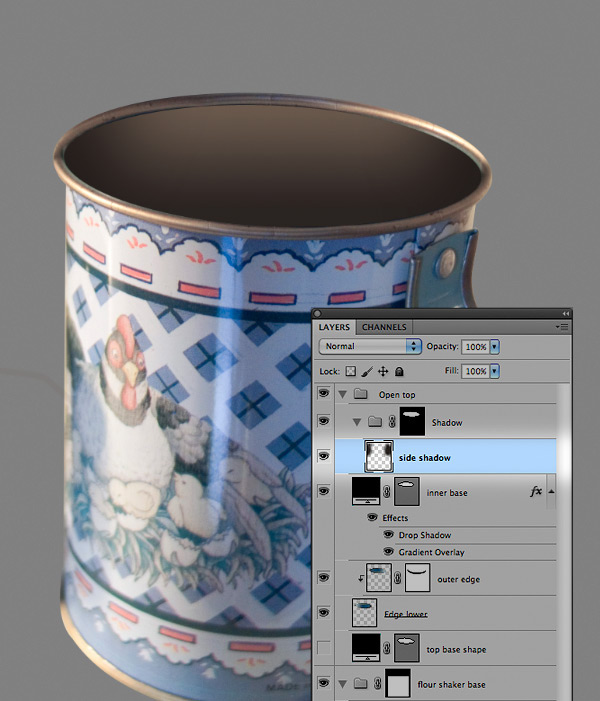Click the Shadow group mask link icon
This screenshot has height=701, width=600.
tap(392, 422)
